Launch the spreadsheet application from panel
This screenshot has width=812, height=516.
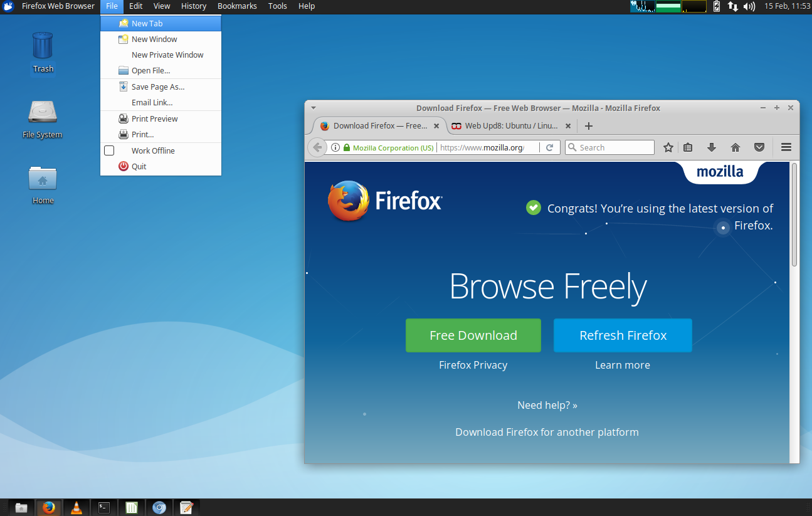132,508
